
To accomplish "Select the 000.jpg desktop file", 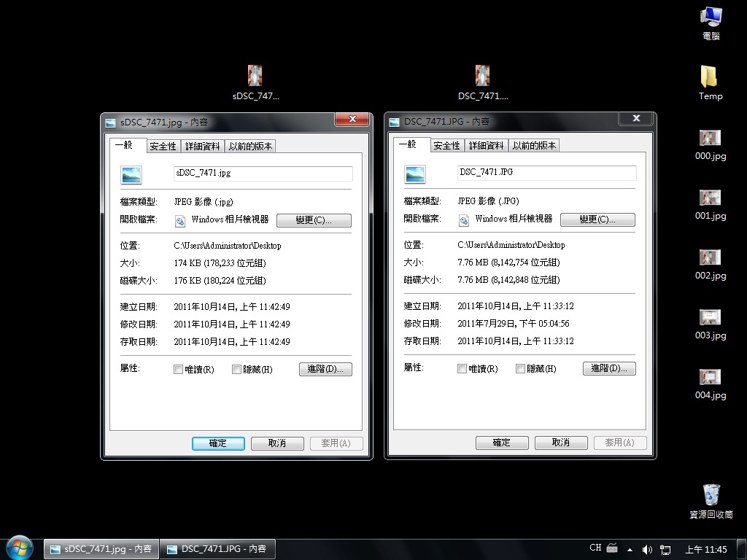I will click(x=710, y=139).
